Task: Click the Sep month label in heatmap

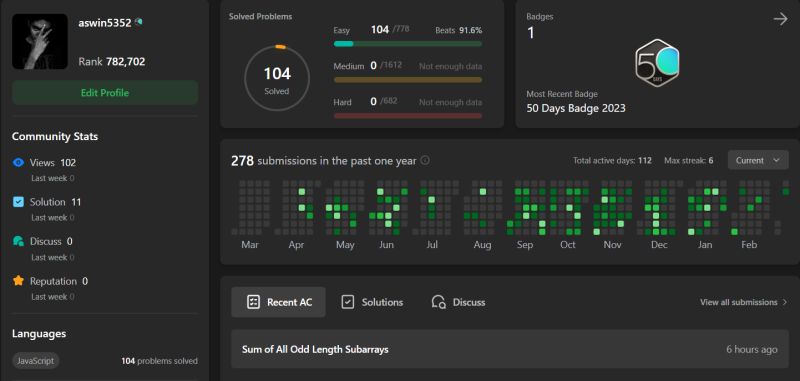Action: coord(525,245)
